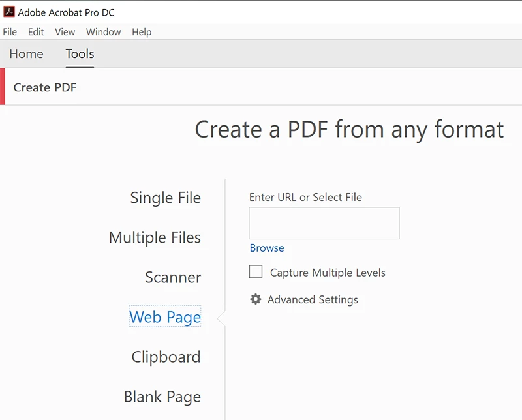Image resolution: width=522 pixels, height=420 pixels.
Task: Enable Capture Multiple Levels checkbox
Action: point(256,271)
